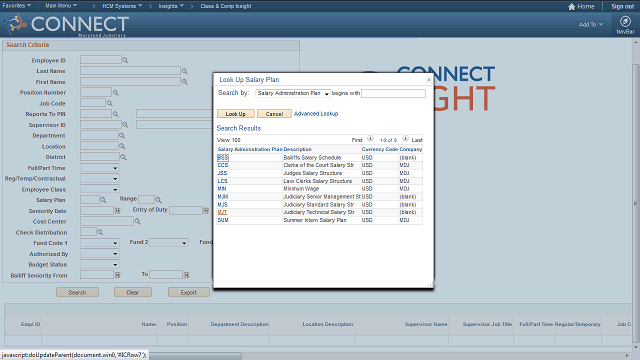Select MJT salary plan link

pos(222,212)
